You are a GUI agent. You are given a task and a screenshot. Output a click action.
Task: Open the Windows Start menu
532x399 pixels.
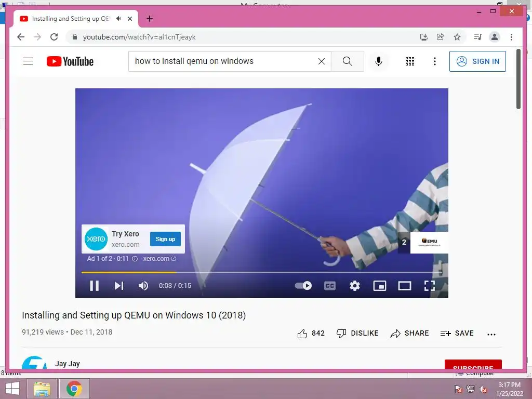[12, 389]
